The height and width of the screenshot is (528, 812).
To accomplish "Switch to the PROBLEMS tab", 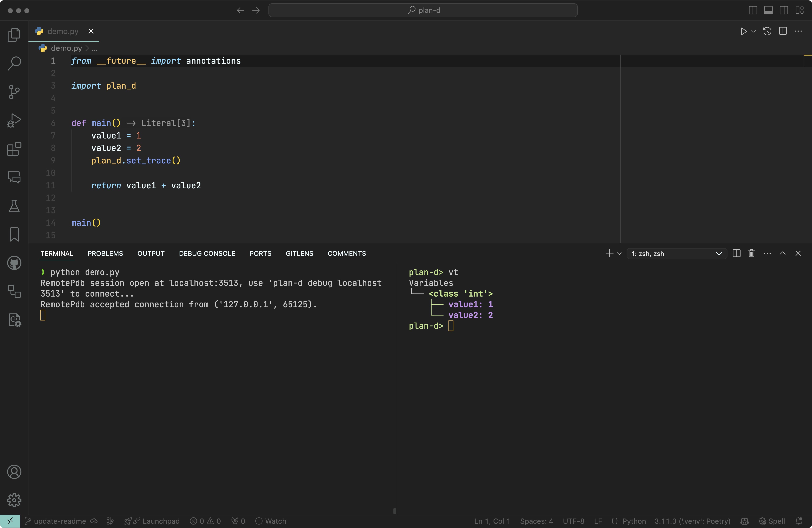I will point(105,253).
